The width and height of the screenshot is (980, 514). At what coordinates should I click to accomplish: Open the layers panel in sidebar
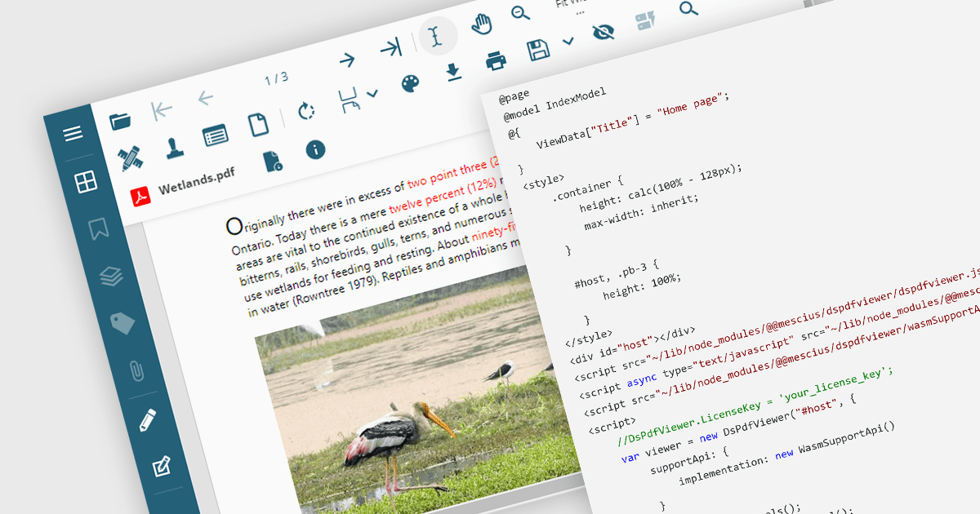point(111,277)
